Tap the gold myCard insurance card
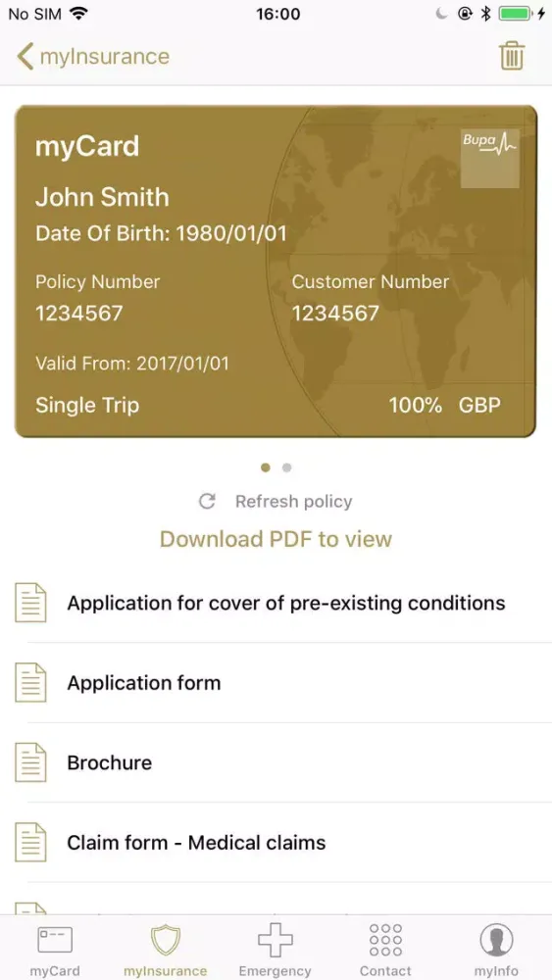The height and width of the screenshot is (980, 552). (276, 271)
